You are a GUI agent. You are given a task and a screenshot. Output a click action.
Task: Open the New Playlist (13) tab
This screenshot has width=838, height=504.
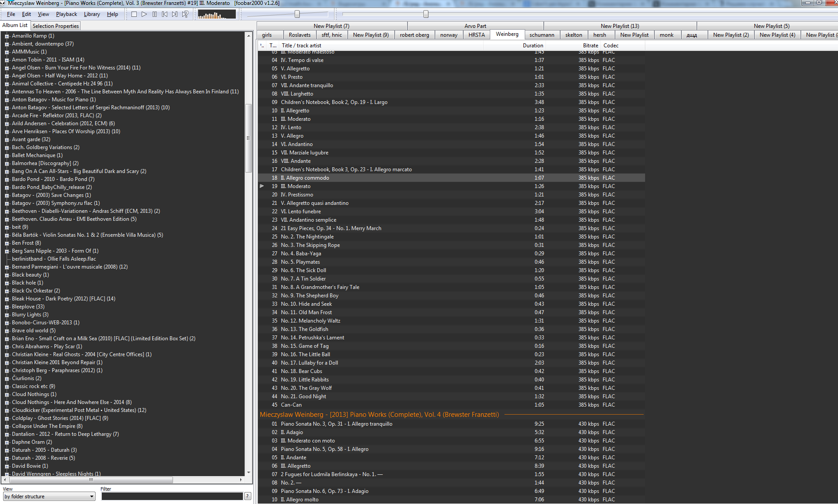click(620, 26)
